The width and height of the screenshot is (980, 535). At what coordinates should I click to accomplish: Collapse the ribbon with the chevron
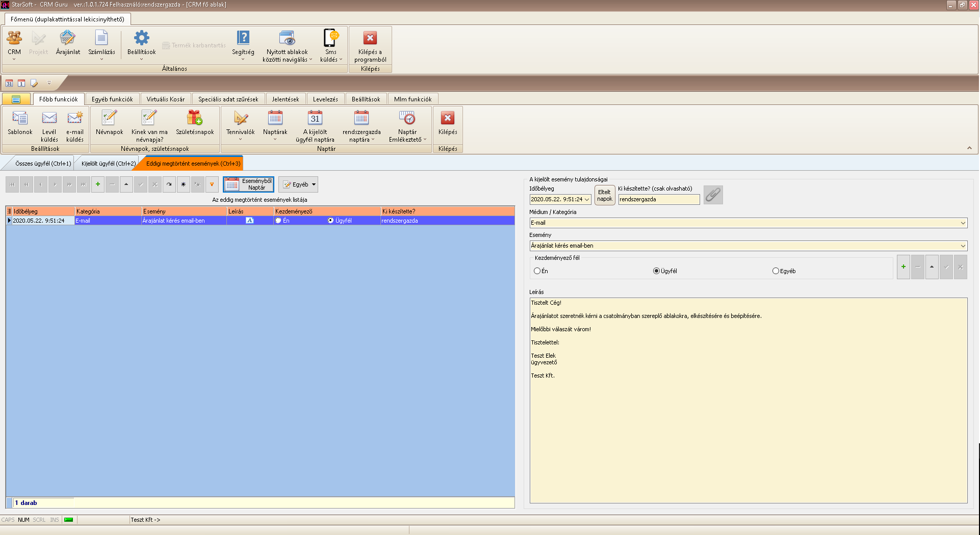point(969,148)
